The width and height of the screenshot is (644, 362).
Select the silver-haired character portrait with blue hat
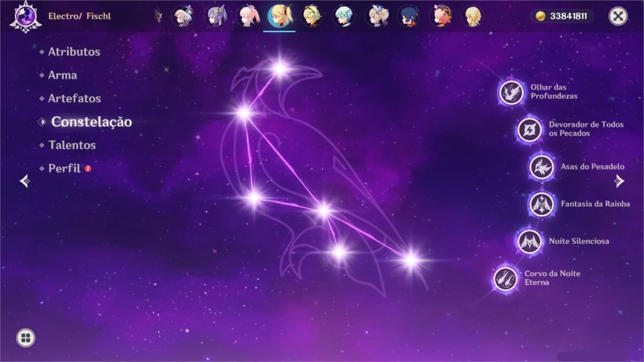pos(183,16)
